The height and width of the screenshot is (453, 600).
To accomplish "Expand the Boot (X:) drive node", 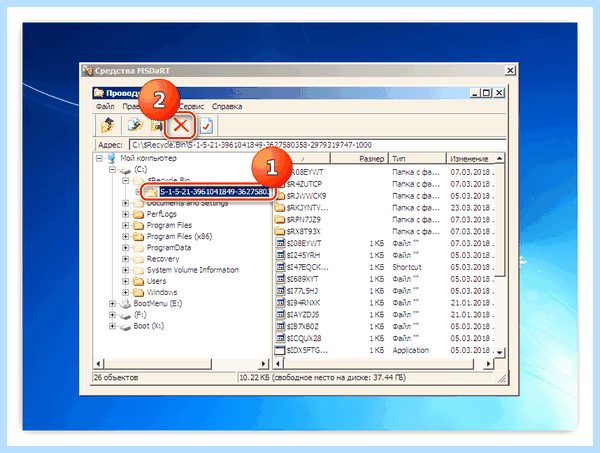I will tap(112, 326).
